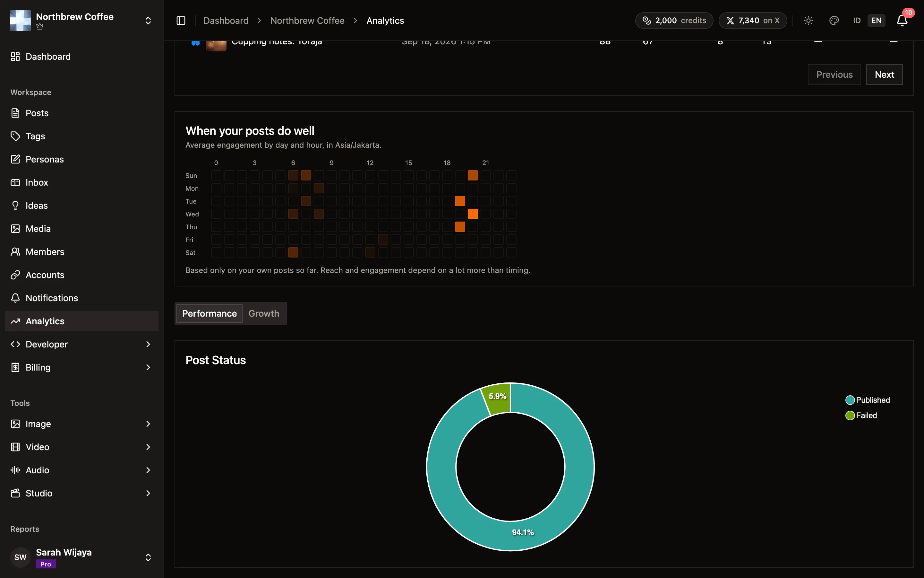Click the 2,000 credits pill
Screen dimensions: 924x578
(x=674, y=21)
